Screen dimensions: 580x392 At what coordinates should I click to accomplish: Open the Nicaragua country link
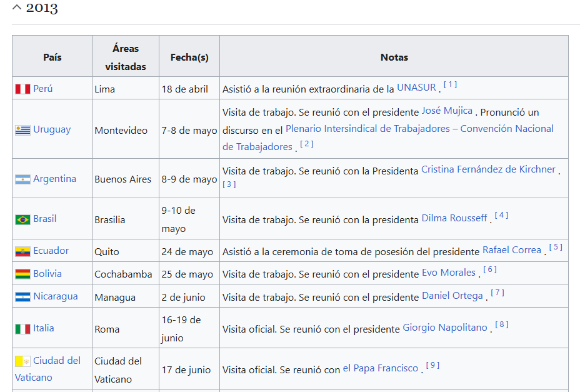pos(56,296)
